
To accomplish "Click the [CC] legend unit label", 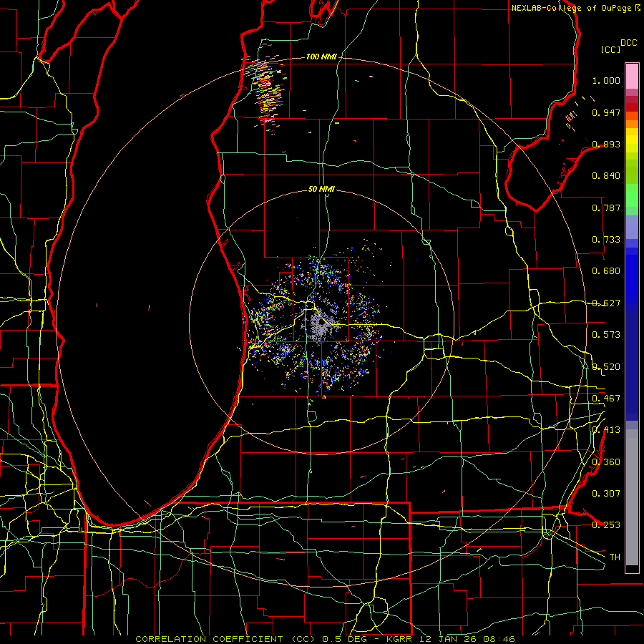I will pos(610,49).
